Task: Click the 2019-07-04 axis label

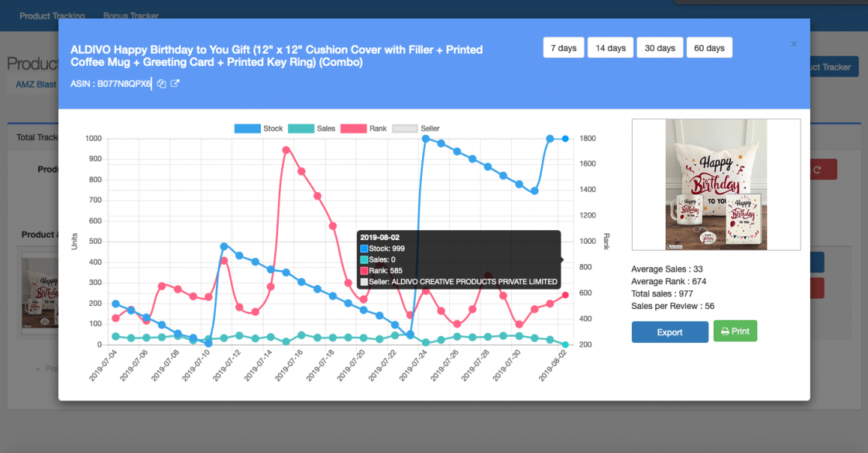Action: [103, 365]
